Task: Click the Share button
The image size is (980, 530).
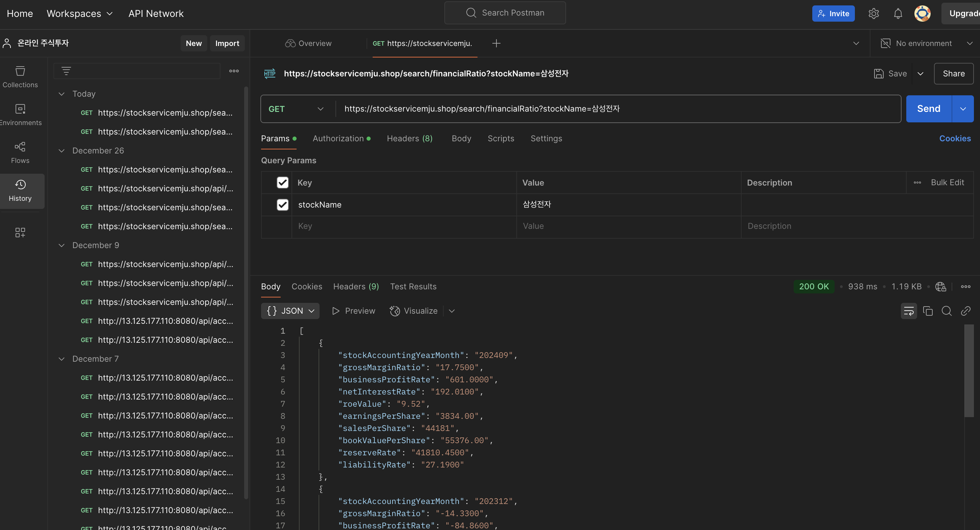Action: (953, 74)
